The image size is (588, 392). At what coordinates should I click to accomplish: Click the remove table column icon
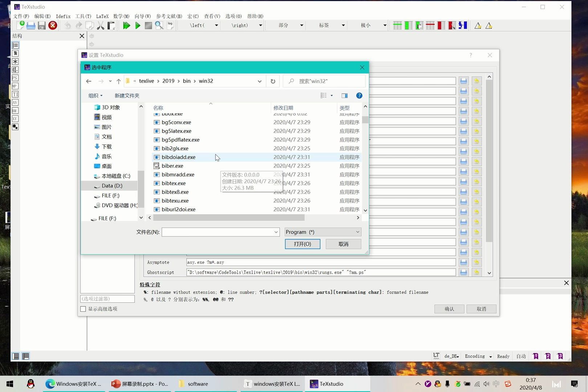click(441, 25)
